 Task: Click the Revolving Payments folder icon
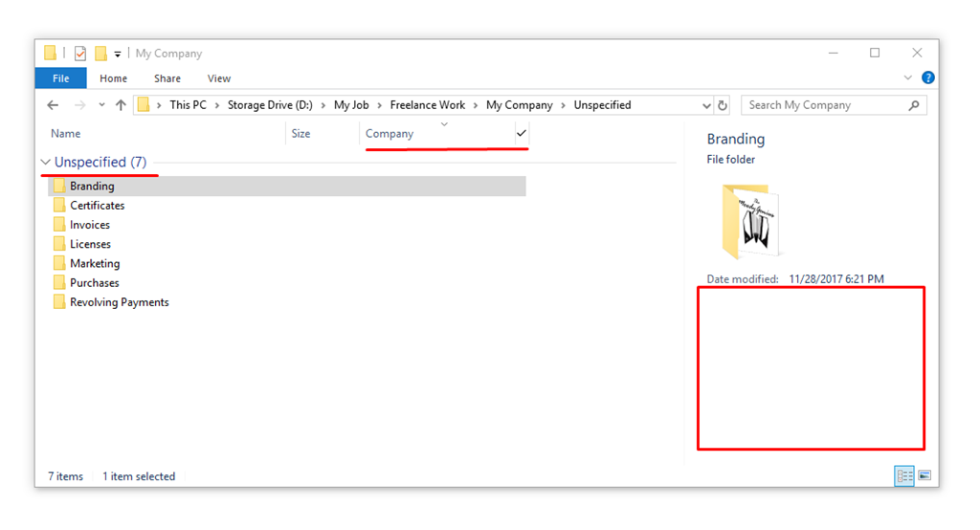[59, 302]
